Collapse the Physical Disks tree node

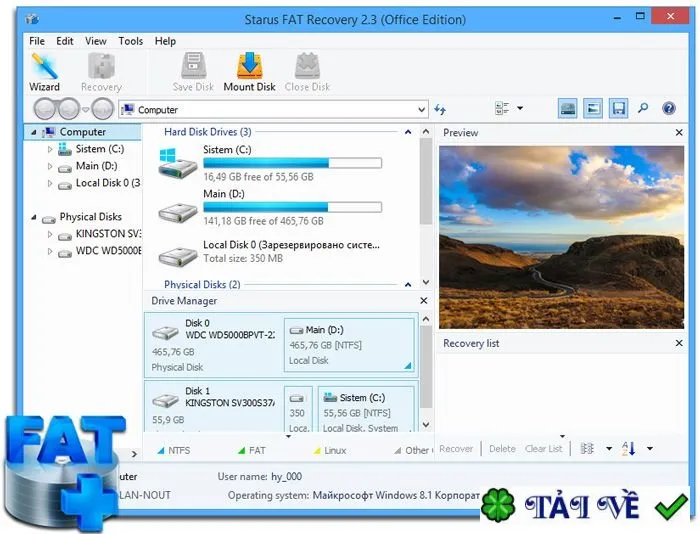pos(33,217)
